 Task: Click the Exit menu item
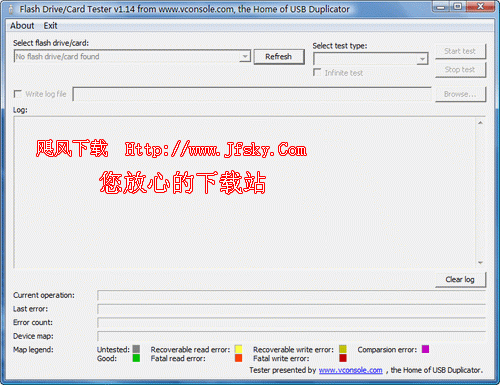[50, 26]
